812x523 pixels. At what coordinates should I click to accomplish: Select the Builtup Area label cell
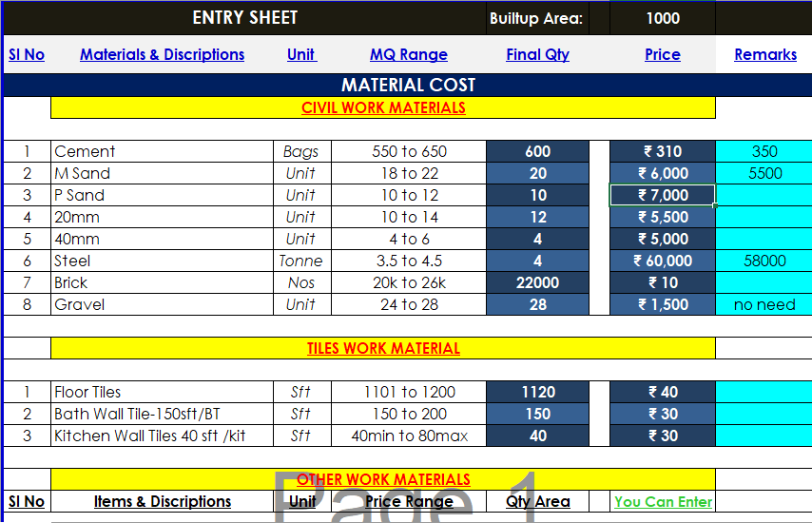(x=537, y=18)
